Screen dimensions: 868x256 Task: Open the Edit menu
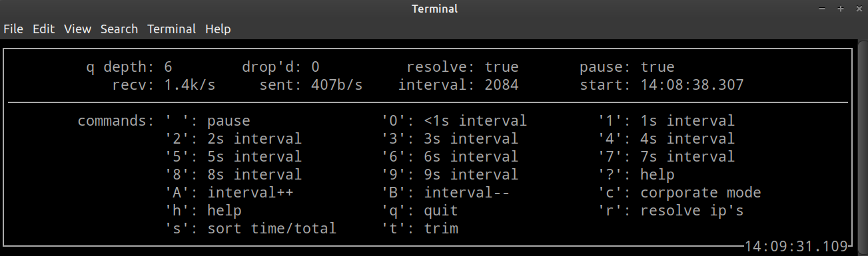pos(43,29)
